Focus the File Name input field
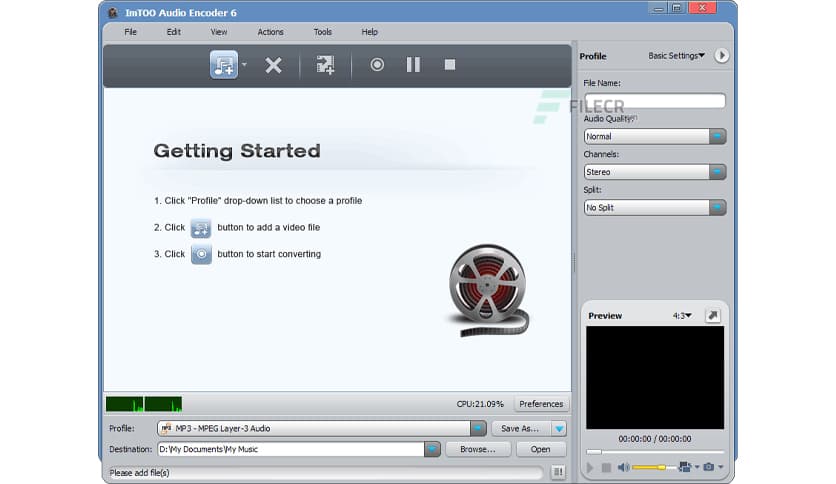 coord(655,101)
